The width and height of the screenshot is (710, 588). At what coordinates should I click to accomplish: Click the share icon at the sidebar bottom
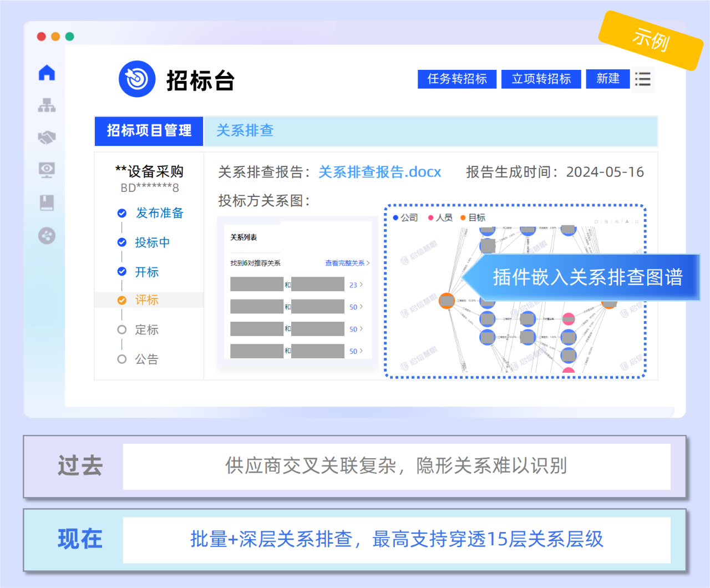[x=47, y=236]
